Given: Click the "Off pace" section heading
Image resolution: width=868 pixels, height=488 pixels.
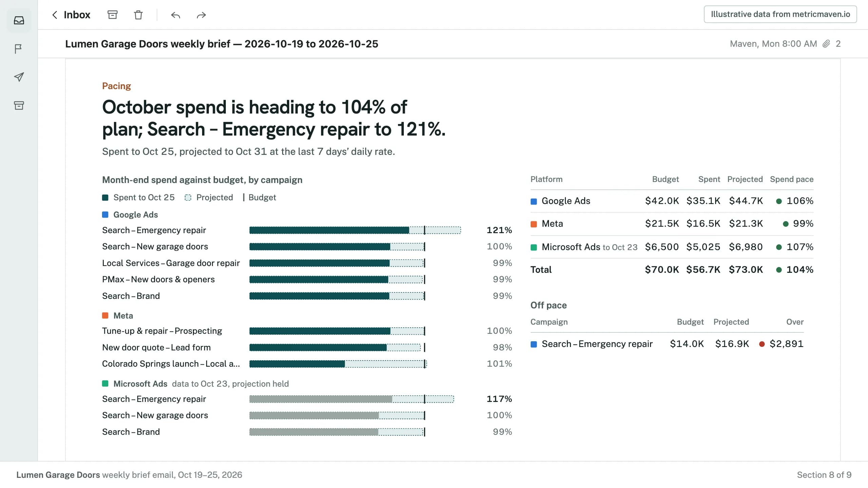Looking at the screenshot, I should click(548, 305).
